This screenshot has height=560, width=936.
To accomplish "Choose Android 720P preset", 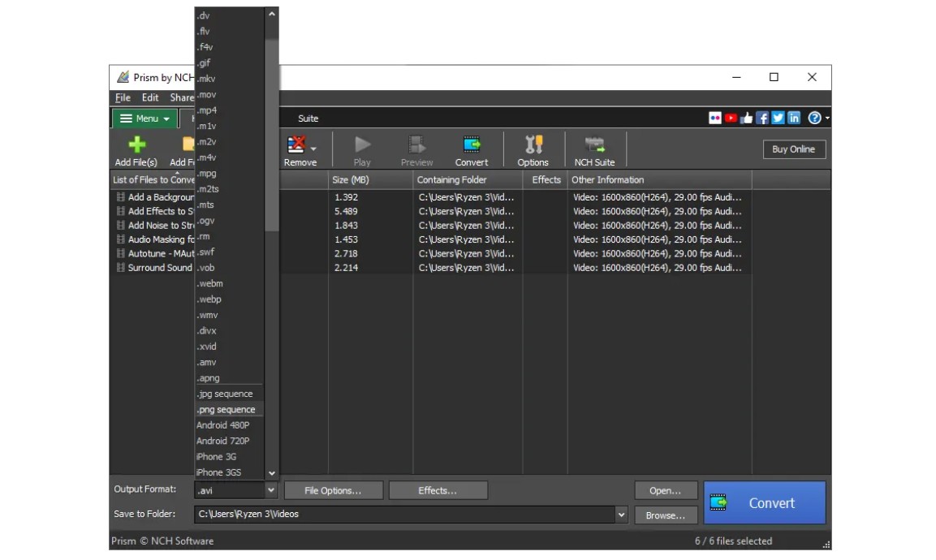I will (229, 441).
